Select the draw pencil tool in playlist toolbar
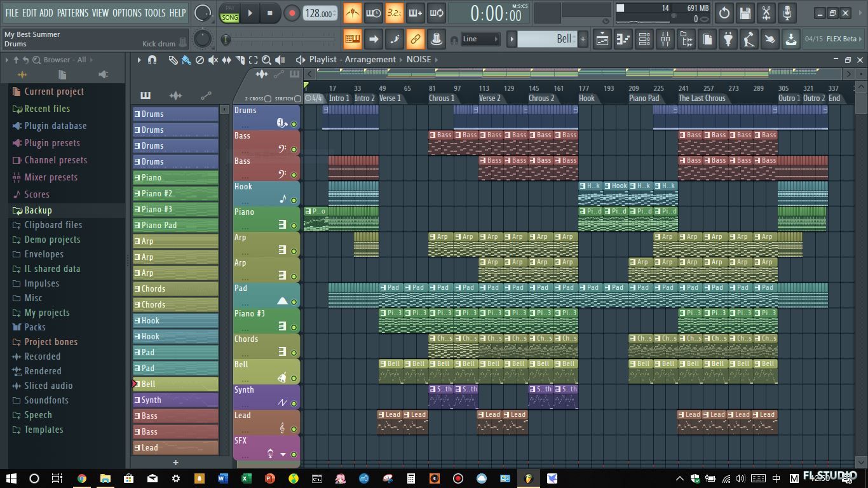 coord(172,60)
